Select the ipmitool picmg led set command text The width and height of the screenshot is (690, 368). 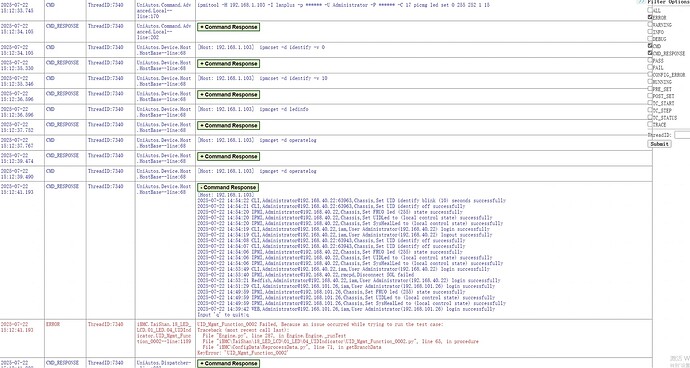tap(343, 5)
